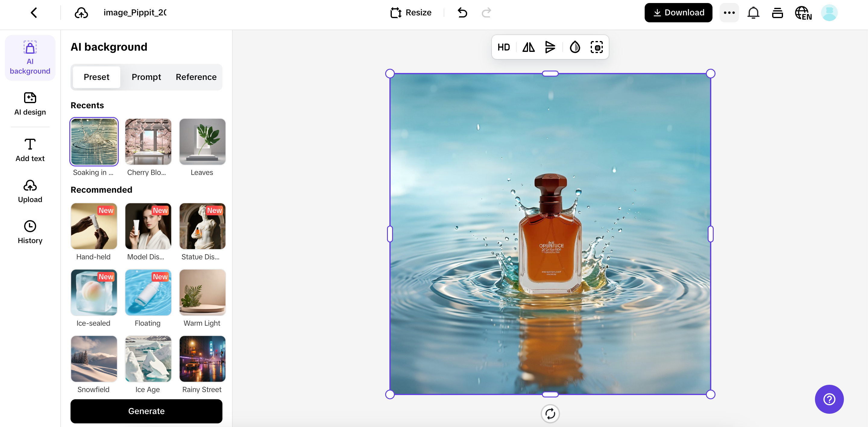This screenshot has width=868, height=427.
Task: Select the AI background tool in sidebar
Action: pyautogui.click(x=30, y=57)
